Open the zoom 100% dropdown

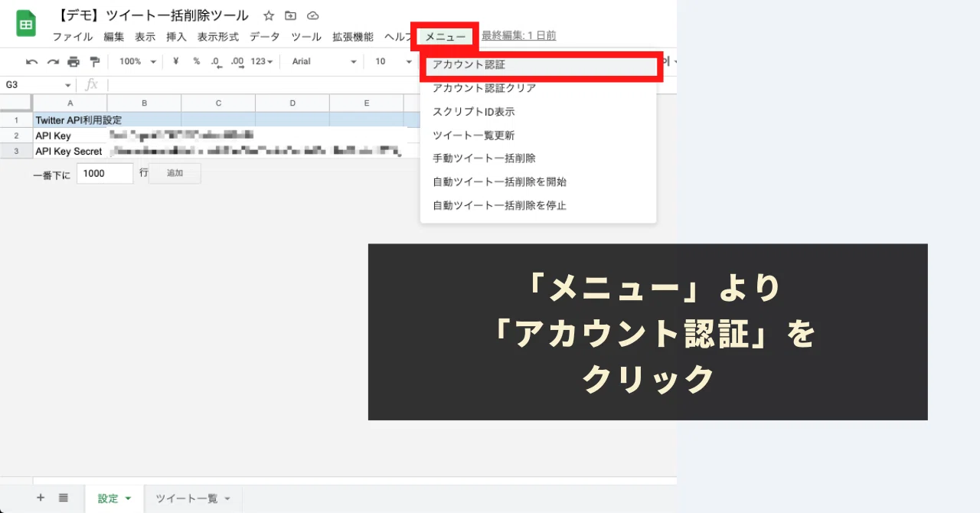[x=138, y=61]
